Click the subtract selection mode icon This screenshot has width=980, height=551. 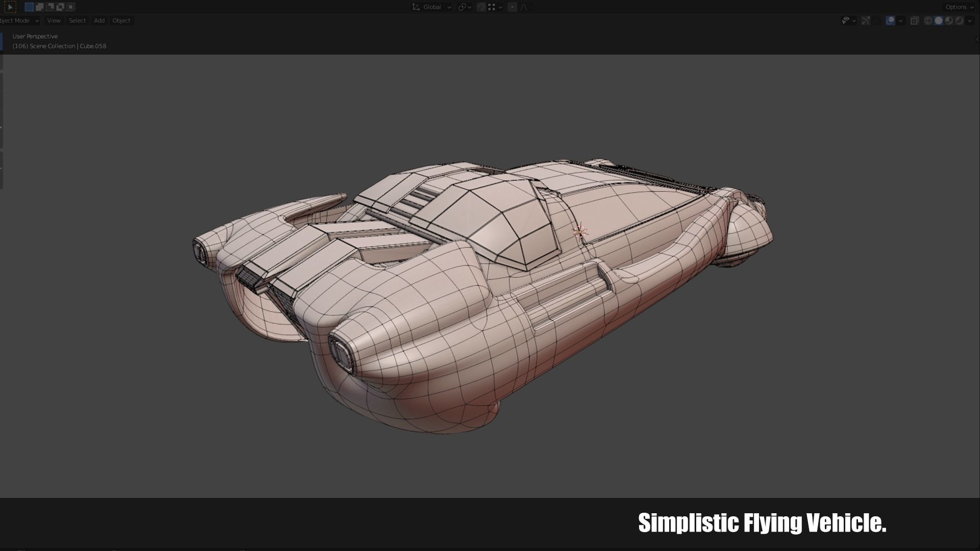[50, 7]
